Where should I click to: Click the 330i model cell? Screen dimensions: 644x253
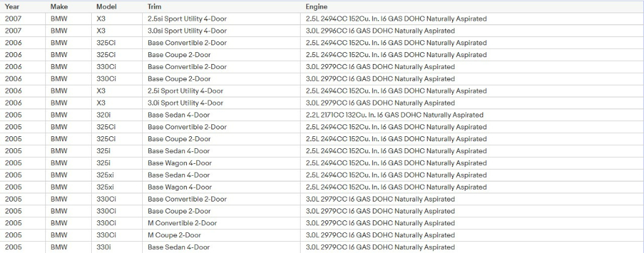pos(104,247)
